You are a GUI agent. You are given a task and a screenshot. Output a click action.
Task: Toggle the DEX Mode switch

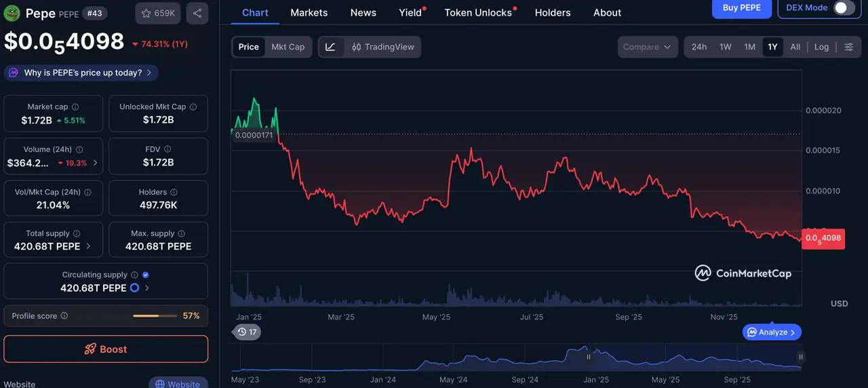click(843, 7)
